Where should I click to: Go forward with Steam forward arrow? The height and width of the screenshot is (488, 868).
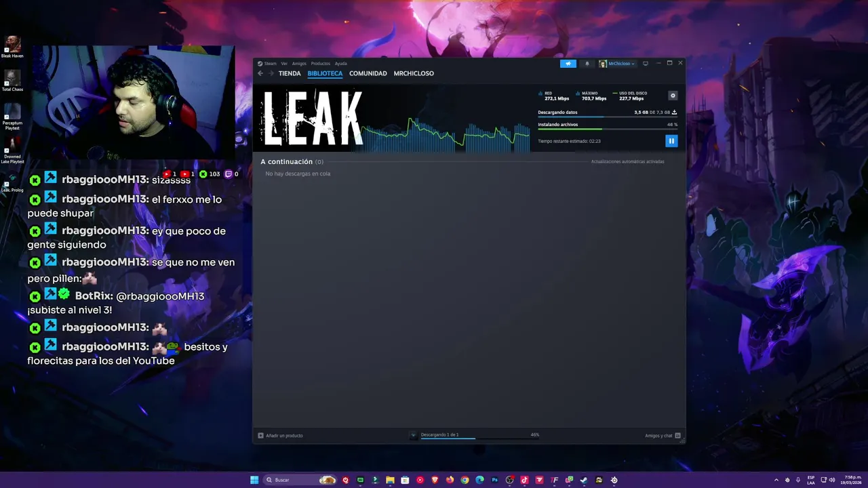(x=271, y=73)
